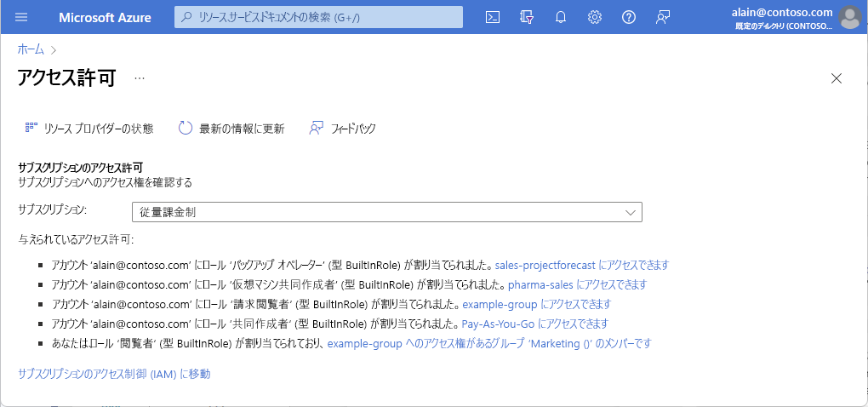This screenshot has width=868, height=407.
Task: Navigate to ホーム breadcrumb
Action: (31, 49)
